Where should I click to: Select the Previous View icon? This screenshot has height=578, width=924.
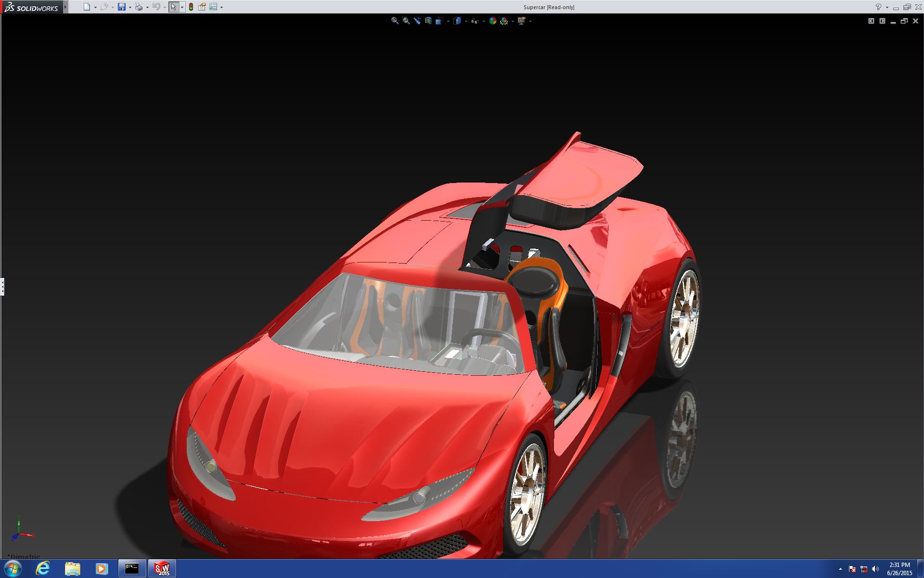(417, 21)
